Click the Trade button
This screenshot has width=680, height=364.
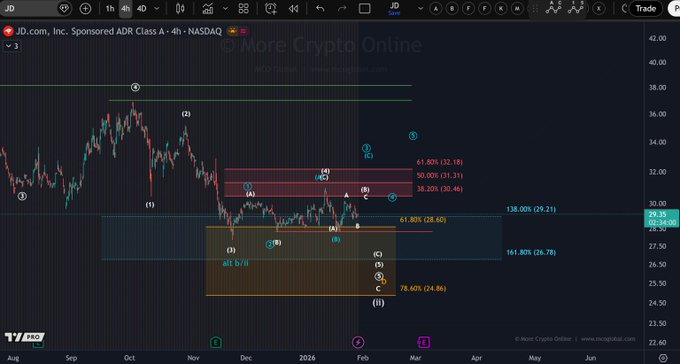[646, 8]
